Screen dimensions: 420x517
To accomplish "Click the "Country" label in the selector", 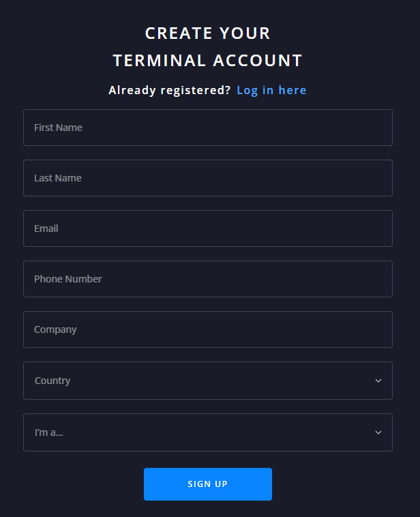I will click(52, 381).
